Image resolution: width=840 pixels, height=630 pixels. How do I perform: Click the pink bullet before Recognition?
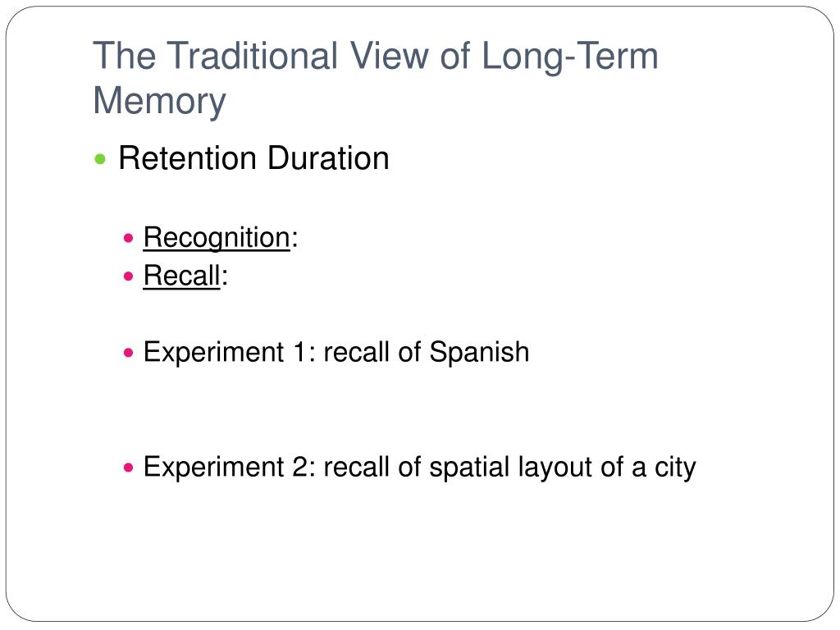pos(128,238)
